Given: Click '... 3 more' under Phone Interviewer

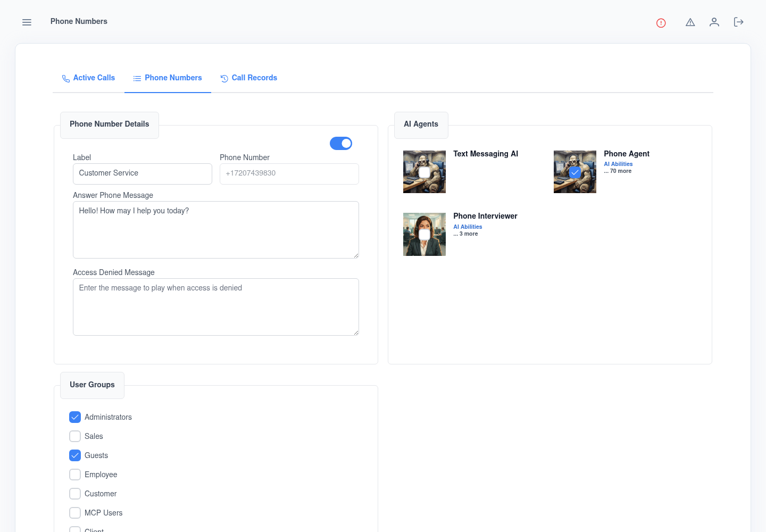Looking at the screenshot, I should [465, 234].
